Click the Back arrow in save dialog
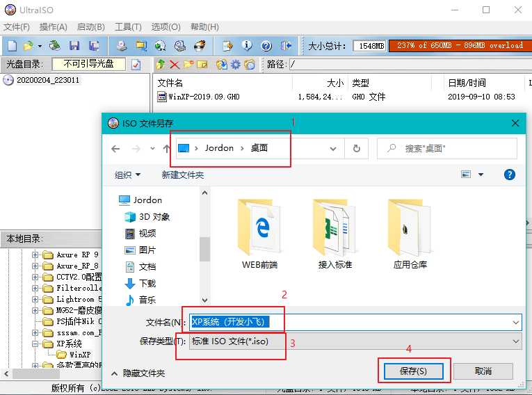 pyautogui.click(x=115, y=149)
